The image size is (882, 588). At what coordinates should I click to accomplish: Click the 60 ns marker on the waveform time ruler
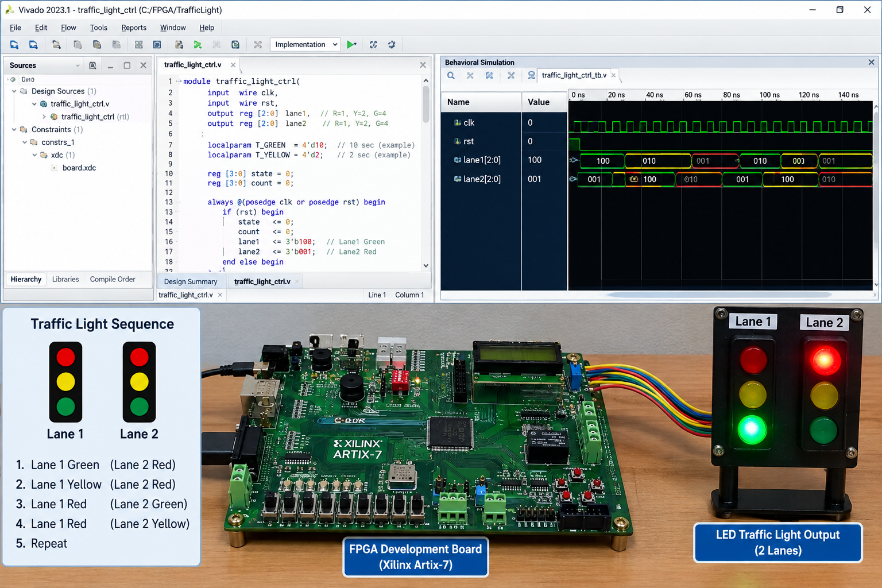tap(693, 95)
